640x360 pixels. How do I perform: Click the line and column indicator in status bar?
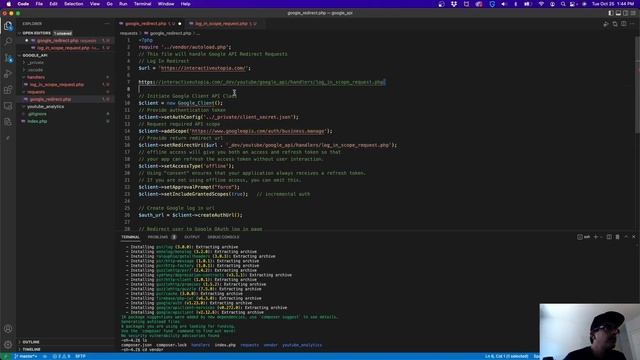[x=507, y=356]
